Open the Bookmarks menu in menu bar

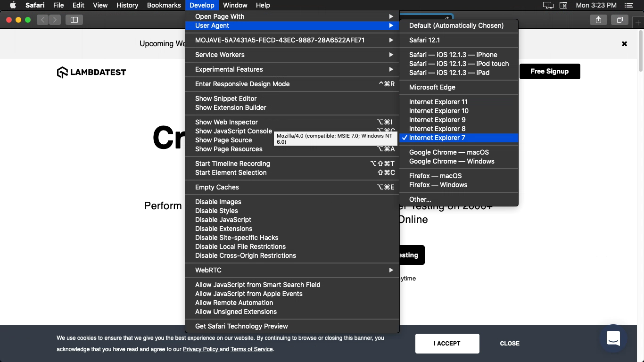click(x=164, y=5)
